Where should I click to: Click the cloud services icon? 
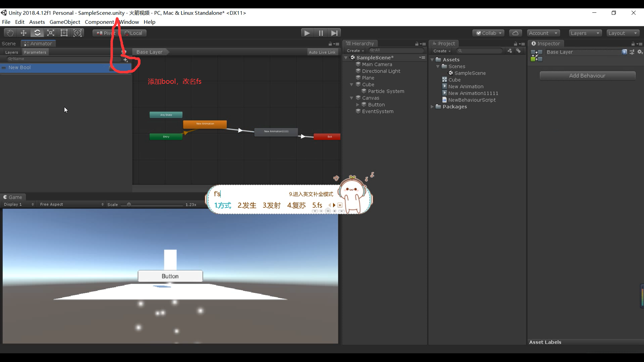coord(516,33)
